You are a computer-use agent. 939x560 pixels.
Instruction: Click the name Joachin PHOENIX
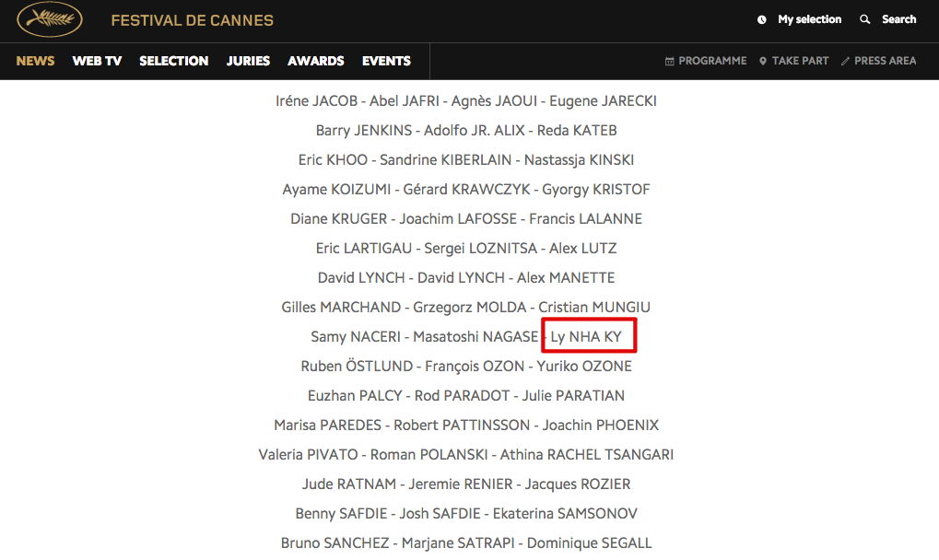coord(601,426)
